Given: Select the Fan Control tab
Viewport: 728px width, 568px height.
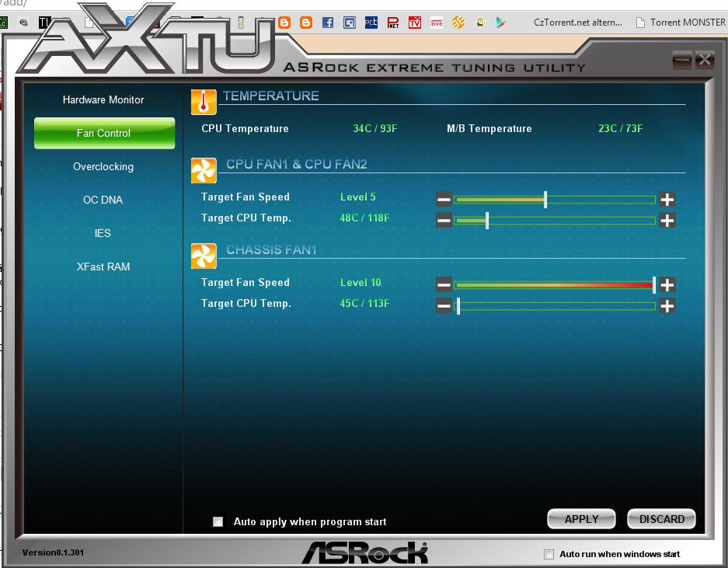Looking at the screenshot, I should [x=104, y=134].
